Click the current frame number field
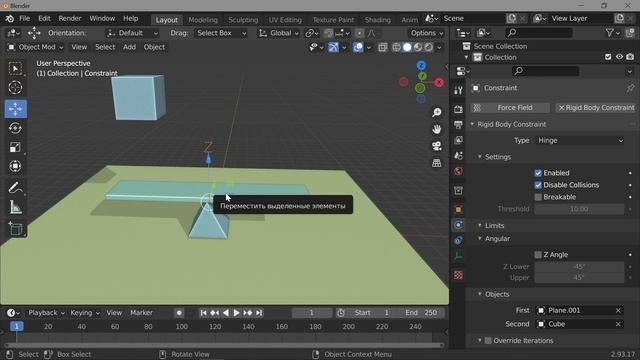Screen dimensions: 640x360 312,313
